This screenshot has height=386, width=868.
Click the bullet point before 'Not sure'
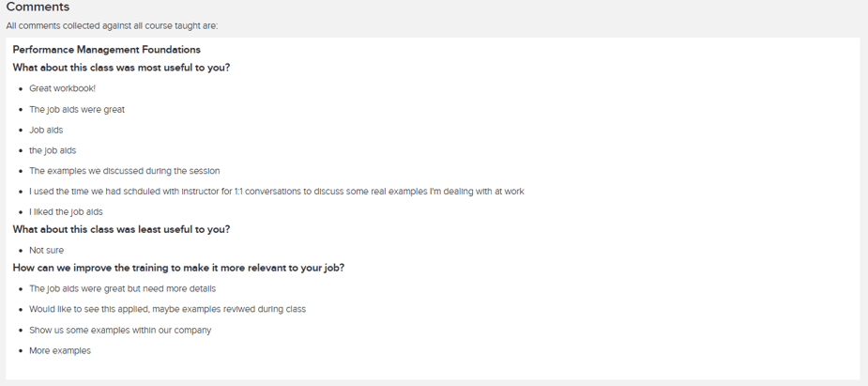coord(20,251)
